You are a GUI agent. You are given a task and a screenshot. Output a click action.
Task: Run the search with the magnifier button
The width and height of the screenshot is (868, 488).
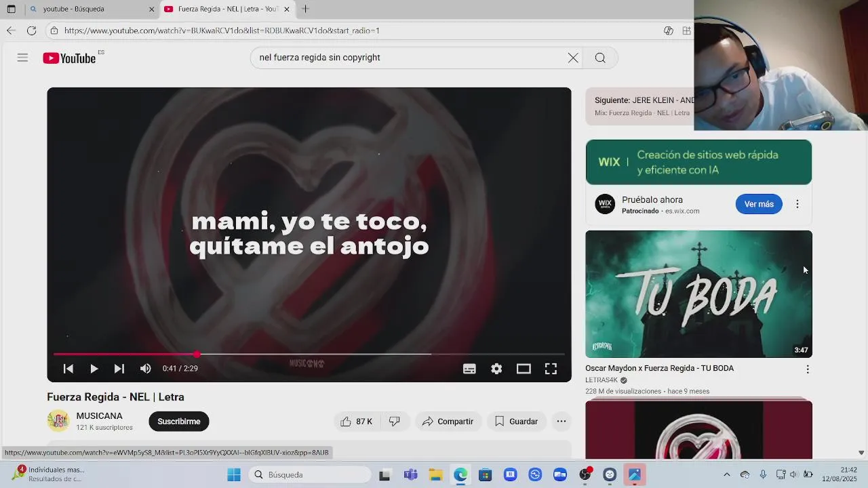(600, 58)
